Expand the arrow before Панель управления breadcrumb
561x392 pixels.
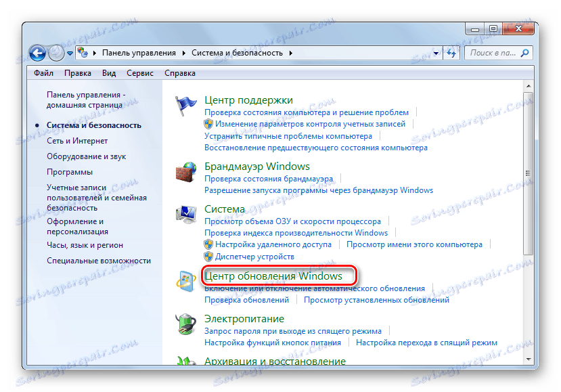click(x=95, y=53)
